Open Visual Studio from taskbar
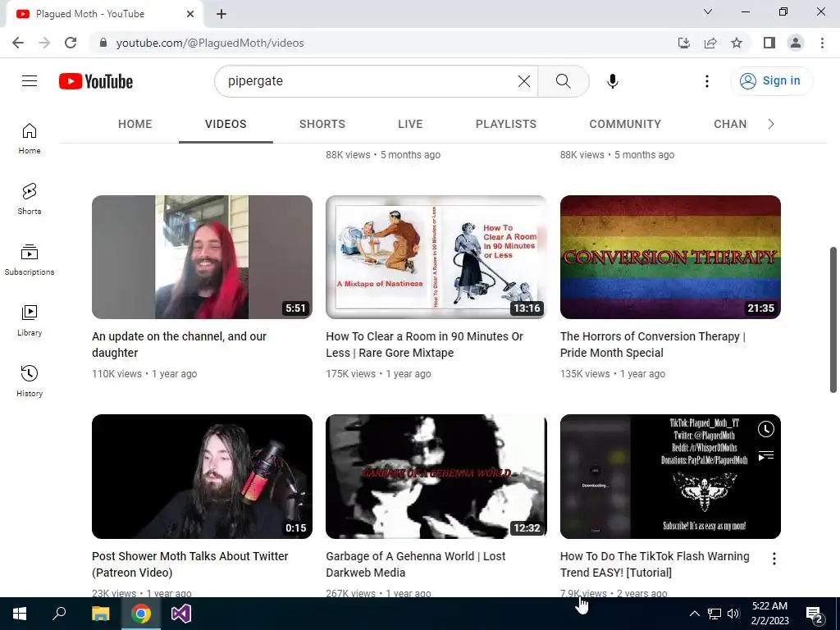The image size is (840, 630). pos(181,614)
